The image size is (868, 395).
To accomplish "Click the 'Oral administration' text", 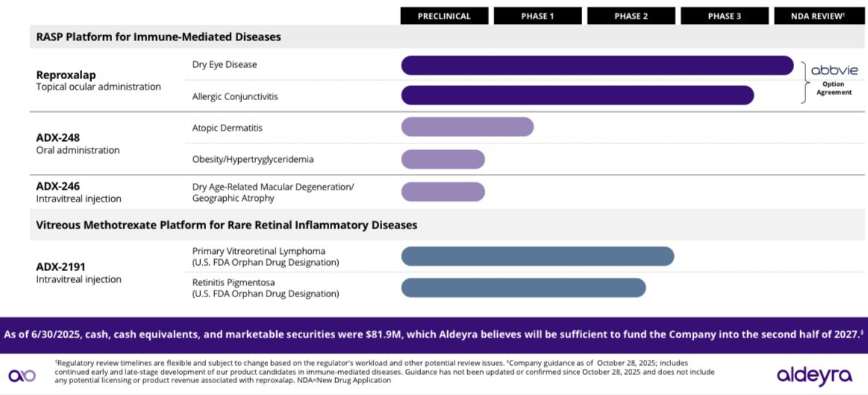I will pos(78,150).
